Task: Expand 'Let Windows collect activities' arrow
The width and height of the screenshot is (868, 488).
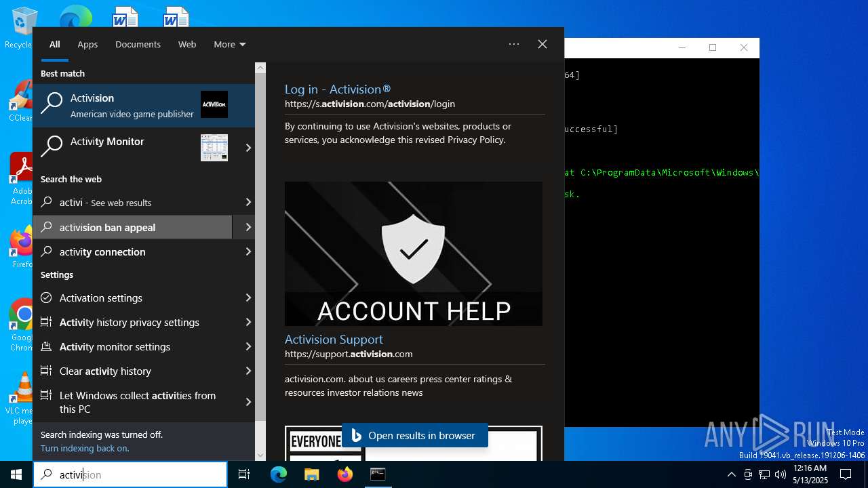Action: coord(248,402)
